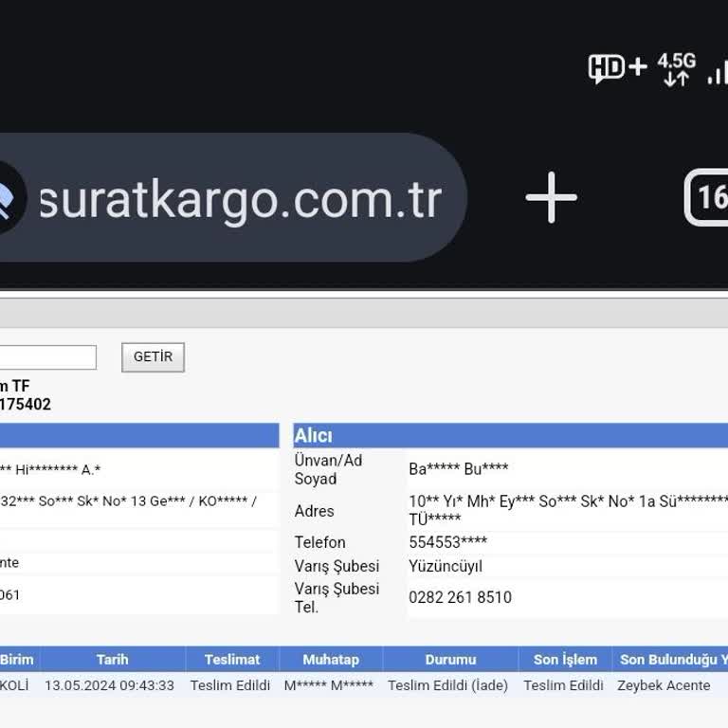Select the Adres label in Alıcı
The width and height of the screenshot is (728, 728).
point(315,511)
